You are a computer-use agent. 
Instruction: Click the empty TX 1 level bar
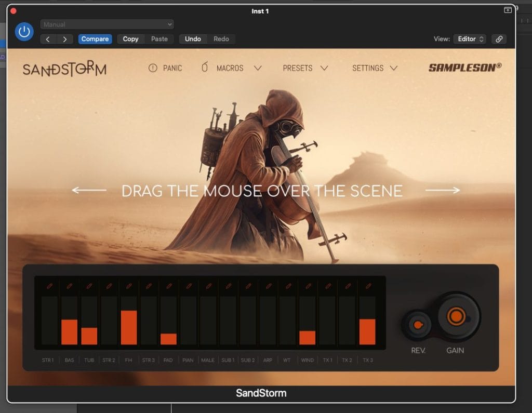tap(327, 321)
